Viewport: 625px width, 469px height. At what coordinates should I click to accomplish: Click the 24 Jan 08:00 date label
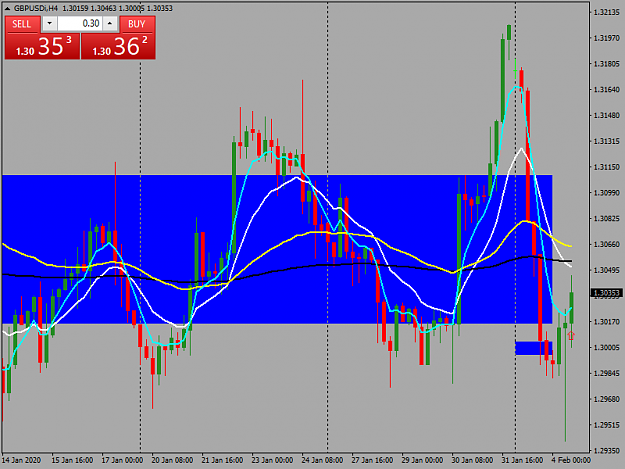(322, 460)
